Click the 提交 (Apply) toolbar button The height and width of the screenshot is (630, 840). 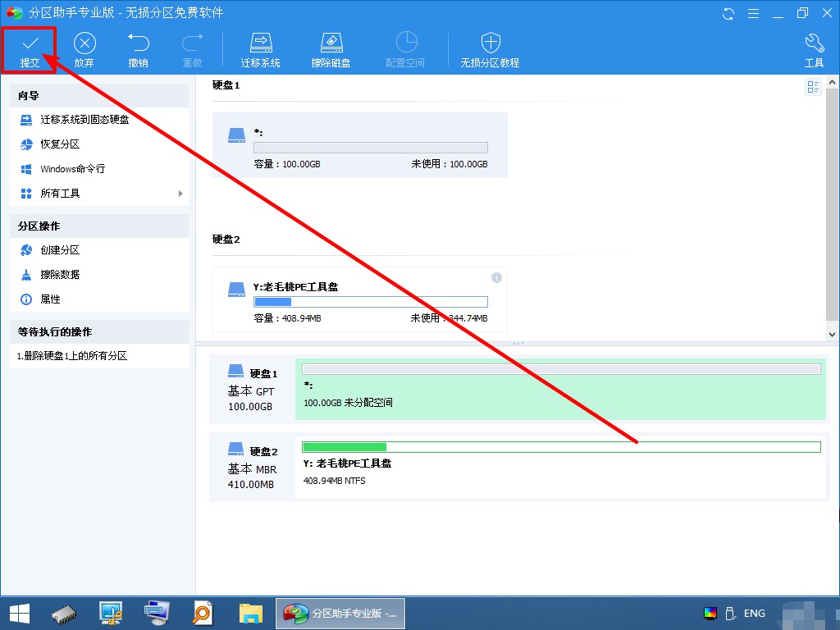click(30, 50)
